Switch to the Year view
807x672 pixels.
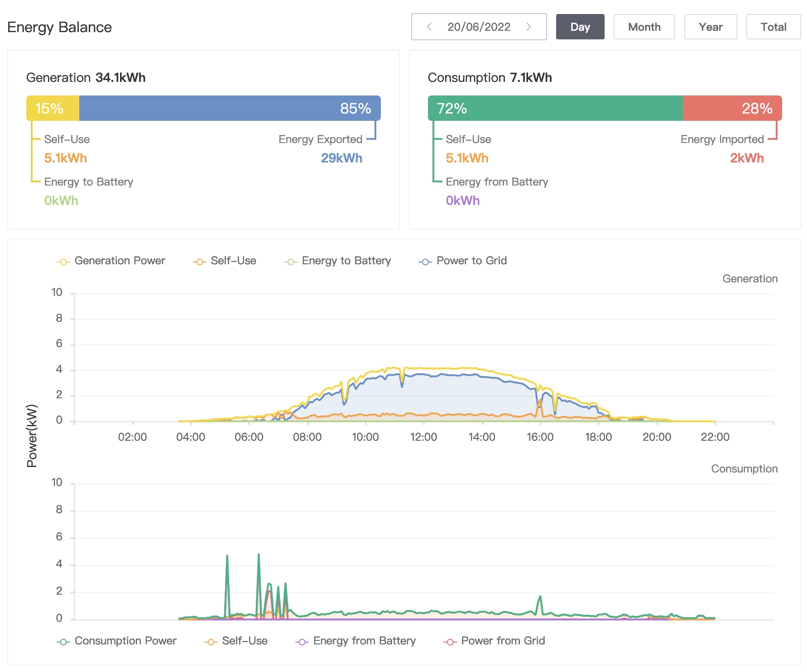[710, 27]
